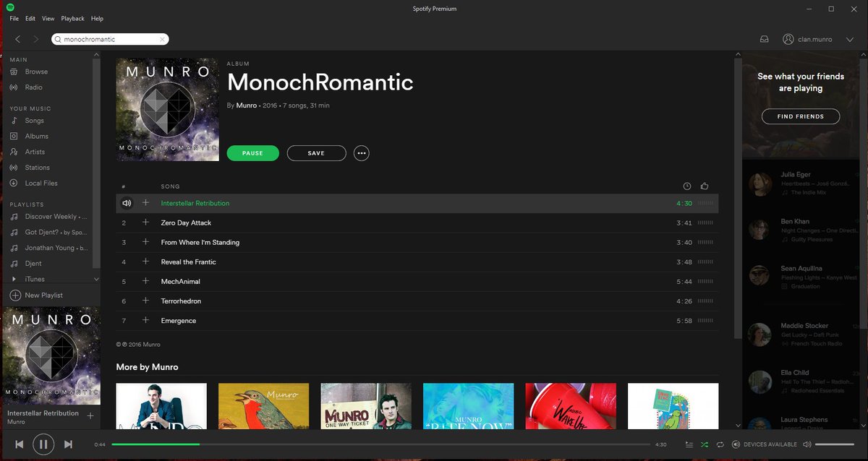Clear the search field with X
This screenshot has height=461, width=868.
point(162,39)
